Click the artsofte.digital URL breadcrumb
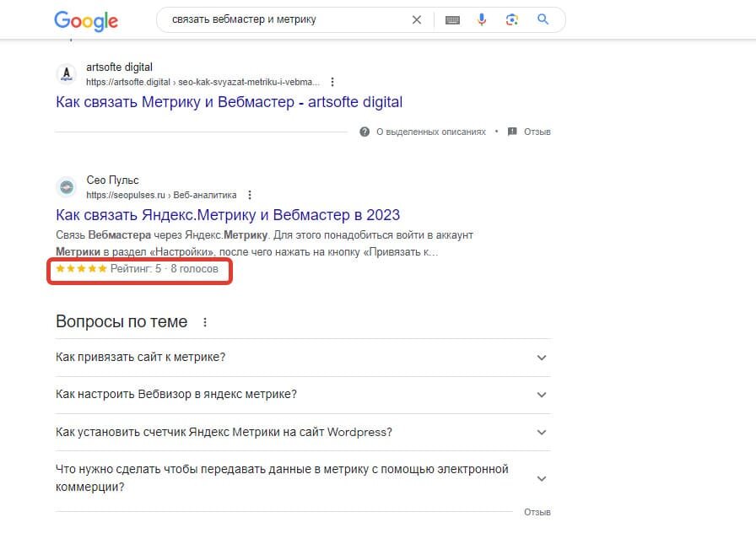 (x=202, y=82)
